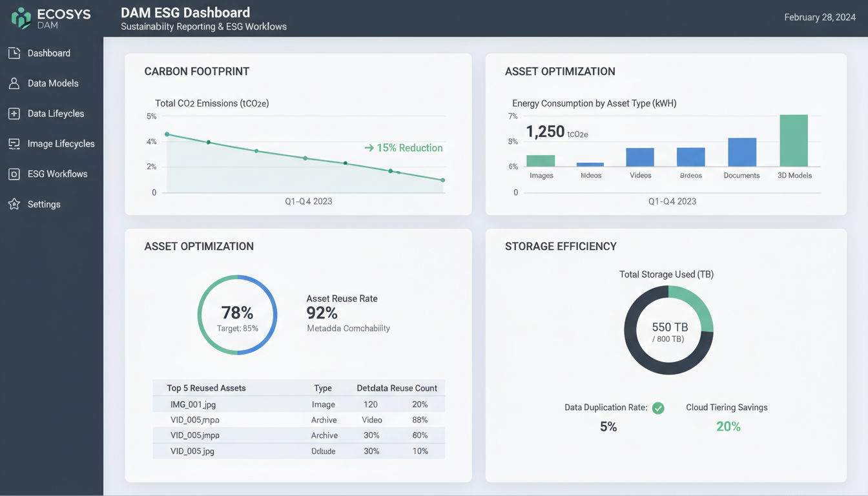Click the Data Models person icon
Image resolution: width=868 pixels, height=496 pixels.
pos(13,83)
